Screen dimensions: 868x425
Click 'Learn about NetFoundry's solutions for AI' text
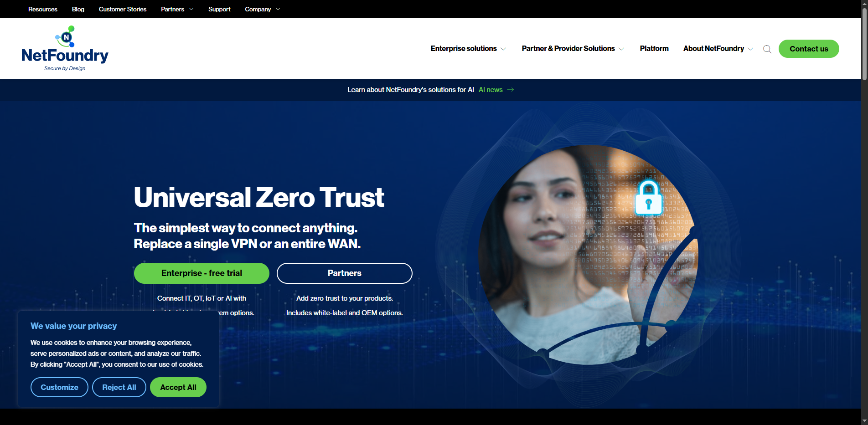click(411, 90)
